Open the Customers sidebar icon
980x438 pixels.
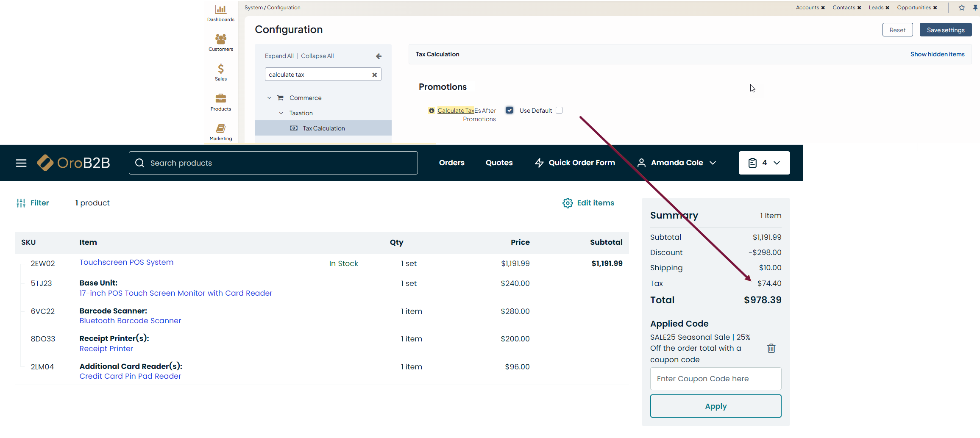click(220, 40)
